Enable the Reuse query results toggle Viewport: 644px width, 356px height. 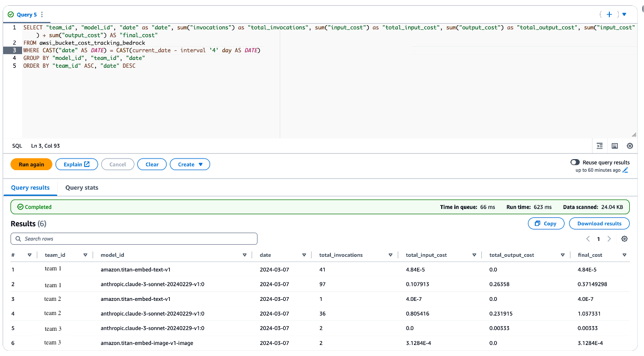coord(575,162)
